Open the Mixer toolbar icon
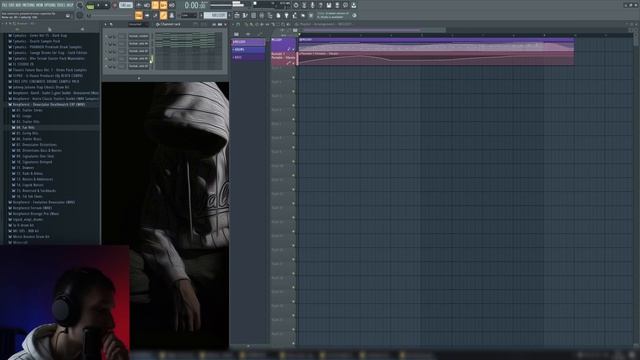The width and height of the screenshot is (640, 360). (x=262, y=16)
